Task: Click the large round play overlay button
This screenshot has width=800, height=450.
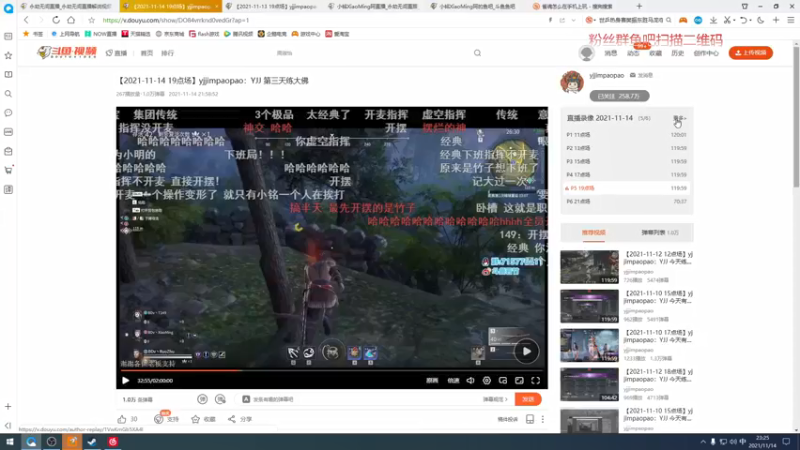Action: (526, 351)
